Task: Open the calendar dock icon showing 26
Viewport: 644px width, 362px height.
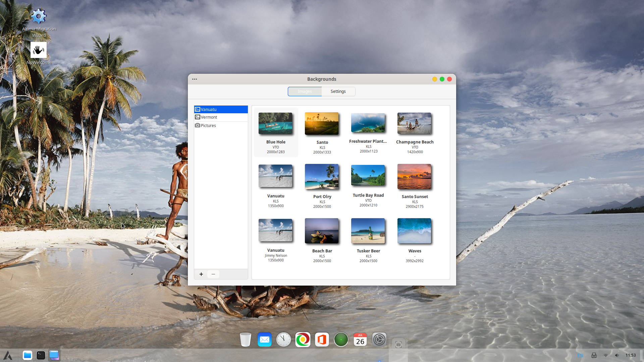Action: pyautogui.click(x=360, y=340)
